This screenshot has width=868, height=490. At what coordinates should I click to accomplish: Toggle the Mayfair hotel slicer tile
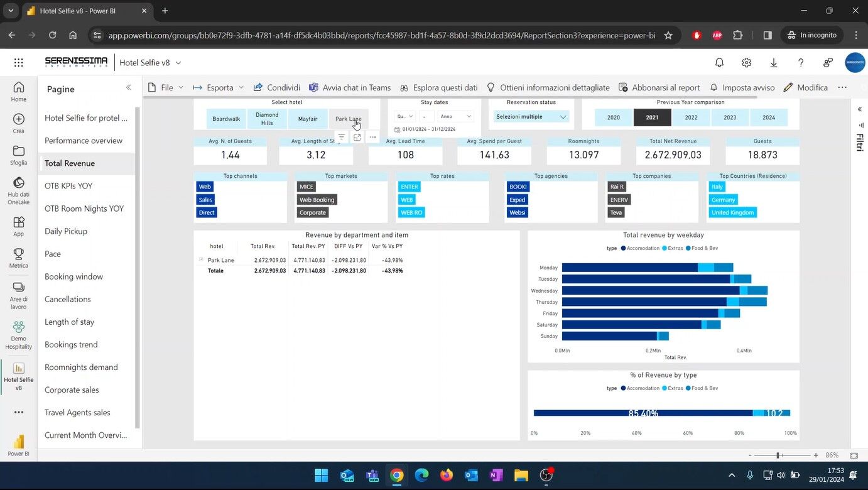308,119
